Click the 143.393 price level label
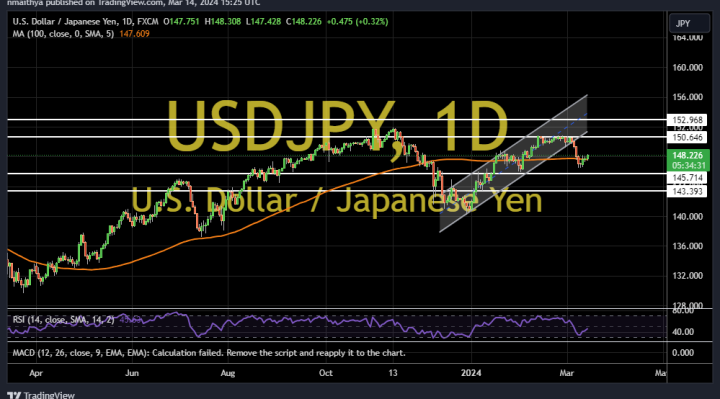Viewport: 720px width, 399px height. [x=687, y=191]
